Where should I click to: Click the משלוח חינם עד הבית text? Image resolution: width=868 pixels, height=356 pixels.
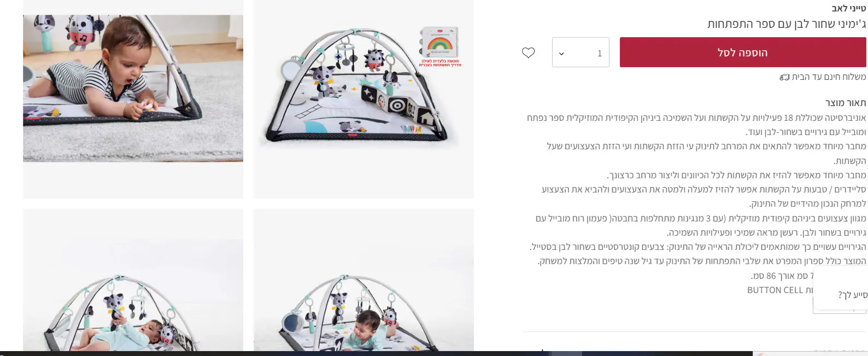point(829,77)
